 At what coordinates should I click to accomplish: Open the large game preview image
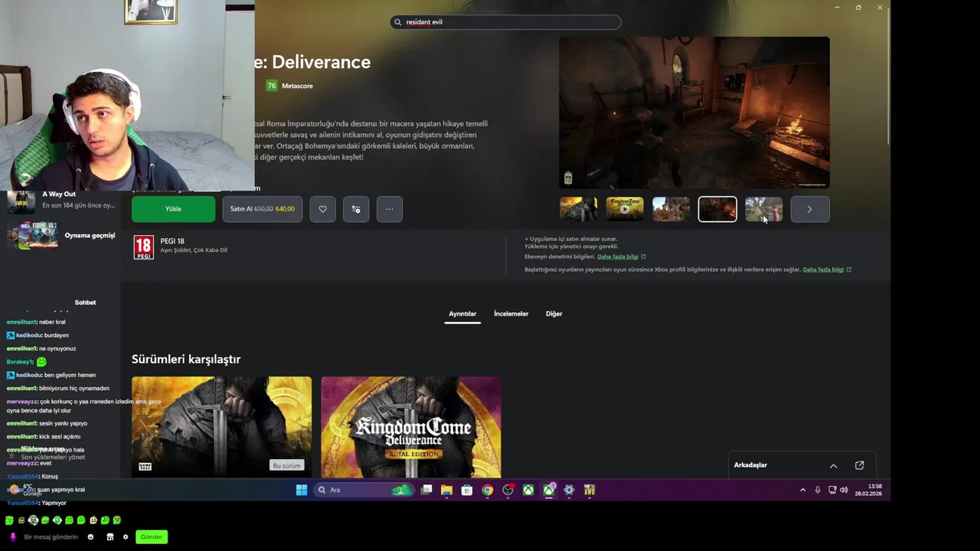694,112
